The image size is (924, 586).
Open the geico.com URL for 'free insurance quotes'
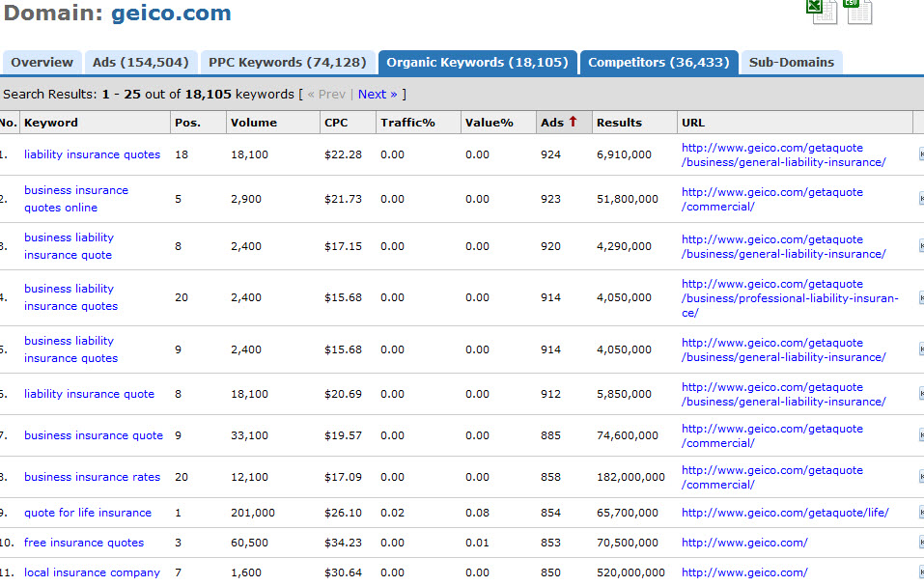point(744,543)
